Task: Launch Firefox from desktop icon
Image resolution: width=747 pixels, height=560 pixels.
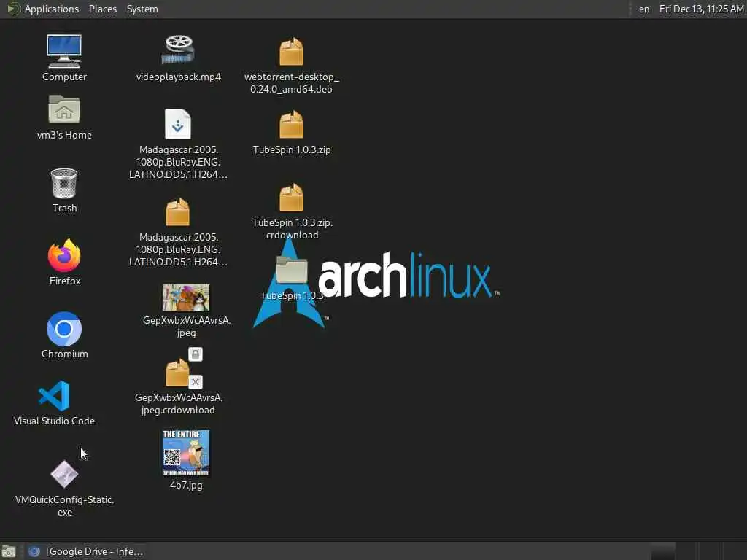Action: pos(64,256)
